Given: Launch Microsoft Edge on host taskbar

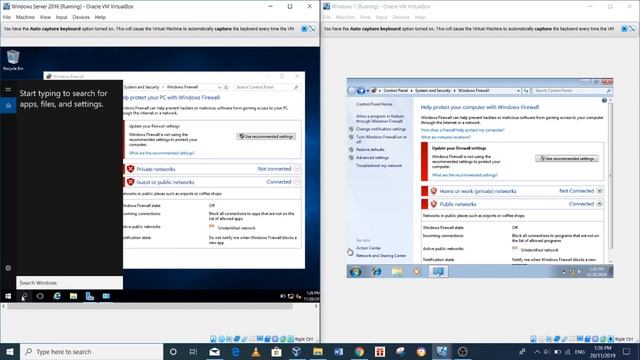Looking at the screenshot, I should [236, 351].
